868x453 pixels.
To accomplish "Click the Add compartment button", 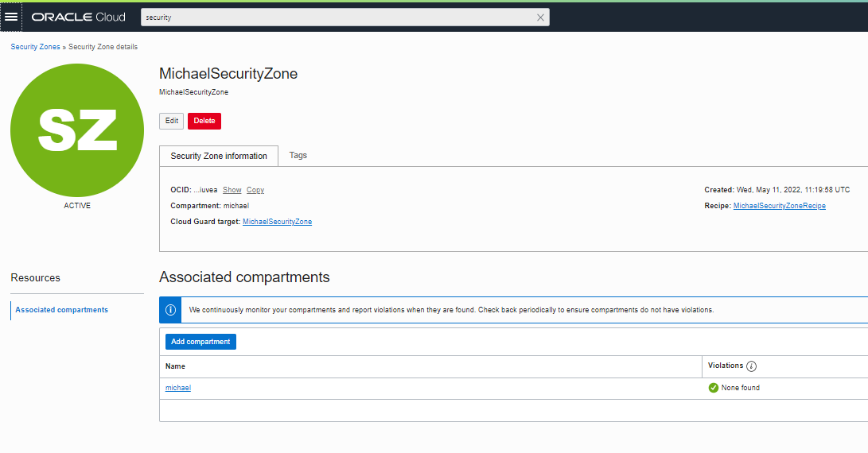I will pos(200,342).
